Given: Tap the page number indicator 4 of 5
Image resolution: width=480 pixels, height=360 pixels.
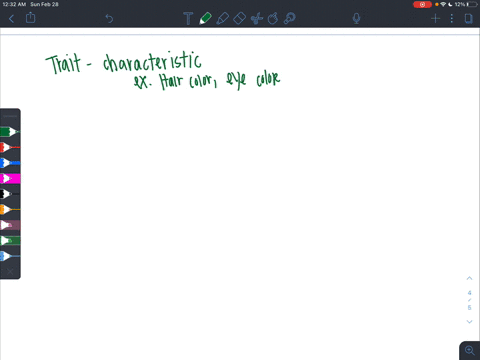Looking at the screenshot, I should point(469,300).
